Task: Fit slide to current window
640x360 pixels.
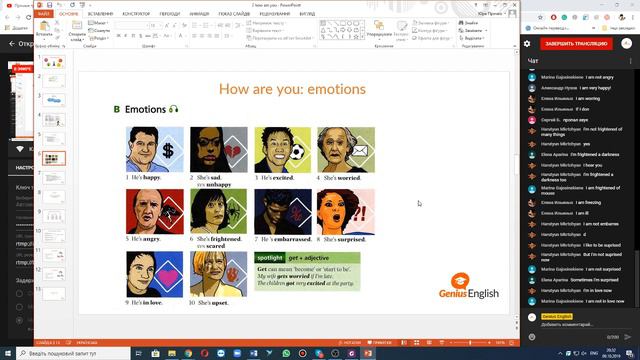Action: point(512,343)
